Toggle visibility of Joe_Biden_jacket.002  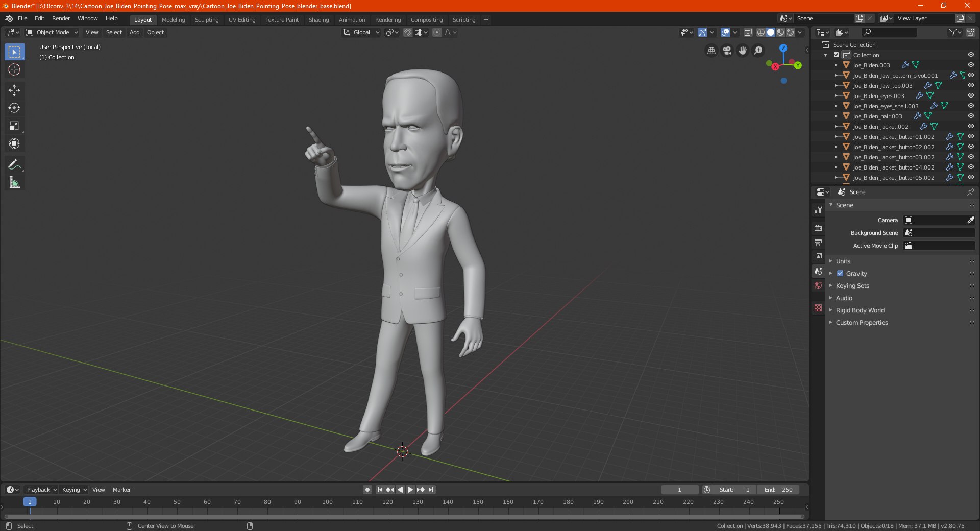click(x=971, y=126)
